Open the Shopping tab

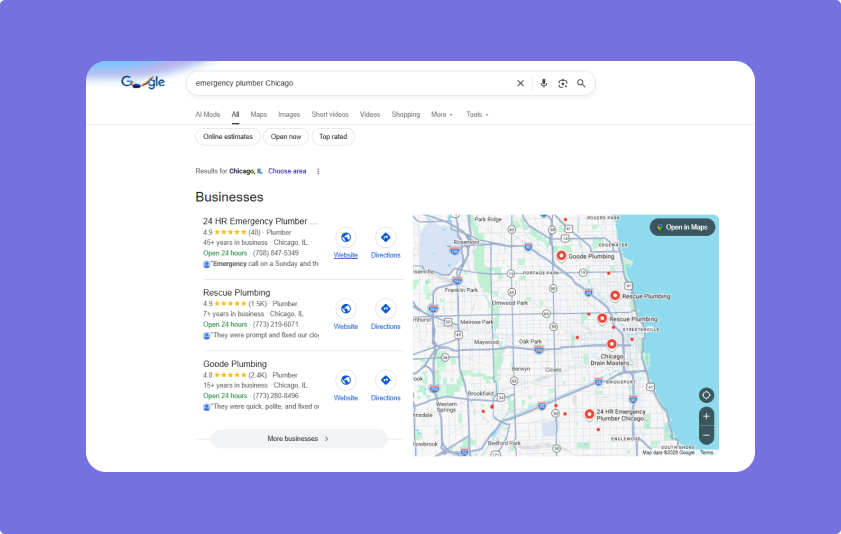pyautogui.click(x=405, y=115)
